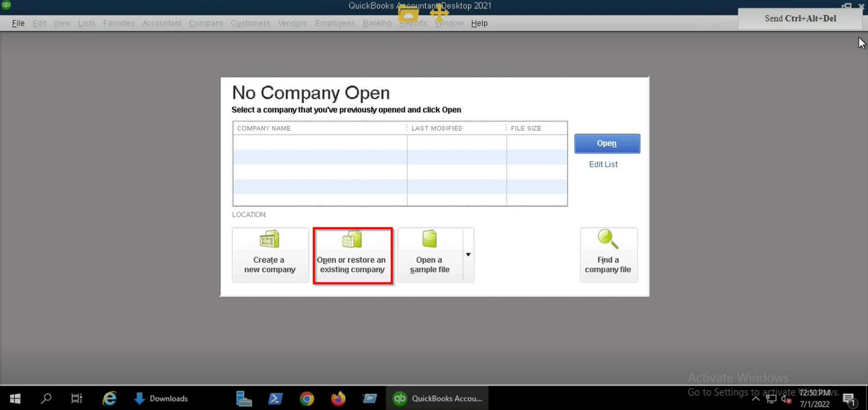868x410 pixels.
Task: Click the Windows Start button
Action: pos(15,399)
